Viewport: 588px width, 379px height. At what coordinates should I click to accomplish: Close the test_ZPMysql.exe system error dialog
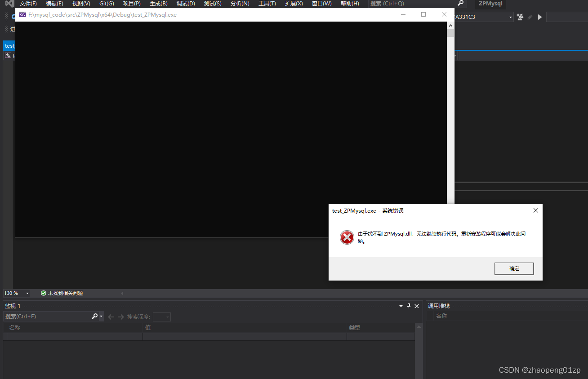(x=535, y=210)
